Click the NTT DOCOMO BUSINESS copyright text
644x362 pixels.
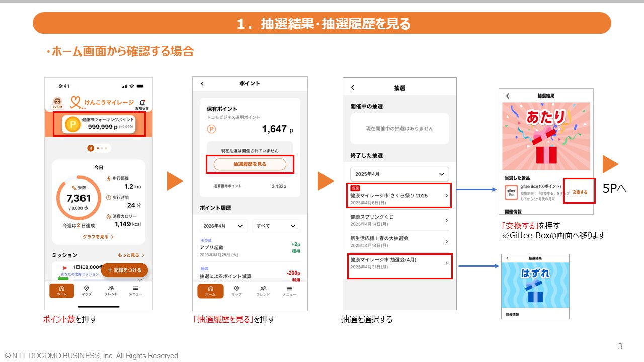(x=92, y=356)
